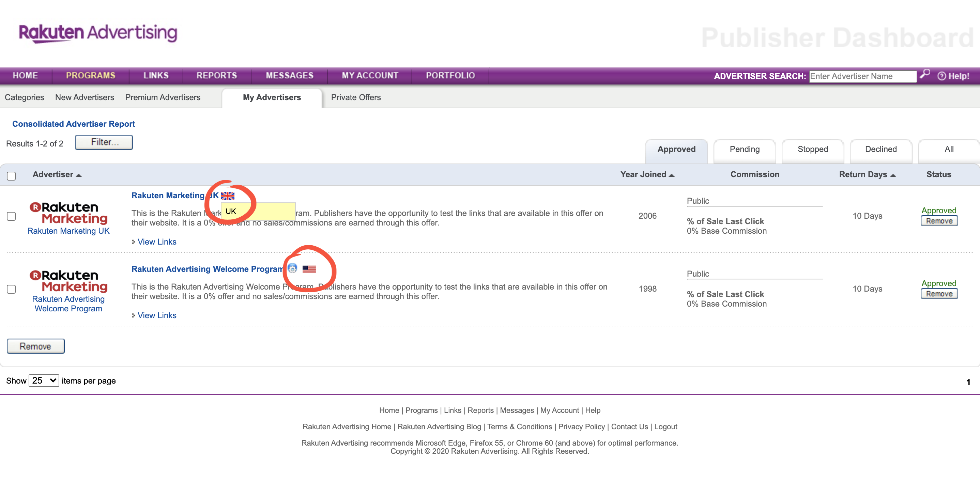Open footer Links link
Image resolution: width=980 pixels, height=496 pixels.
point(452,410)
